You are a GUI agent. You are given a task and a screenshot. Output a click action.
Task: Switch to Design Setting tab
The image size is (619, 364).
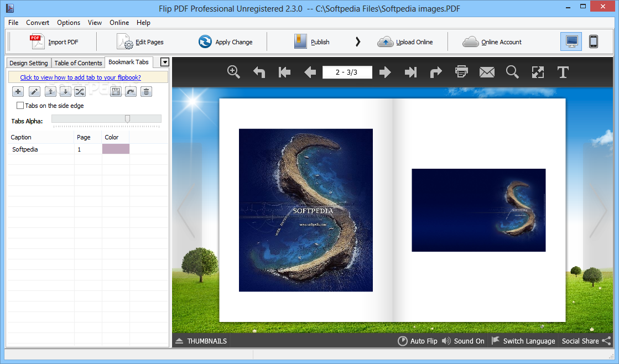pyautogui.click(x=29, y=63)
